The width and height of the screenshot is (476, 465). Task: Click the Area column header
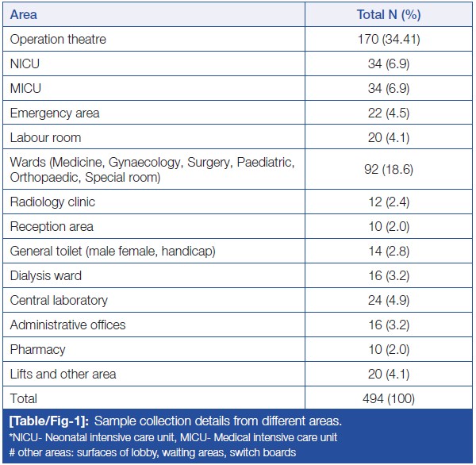point(24,14)
